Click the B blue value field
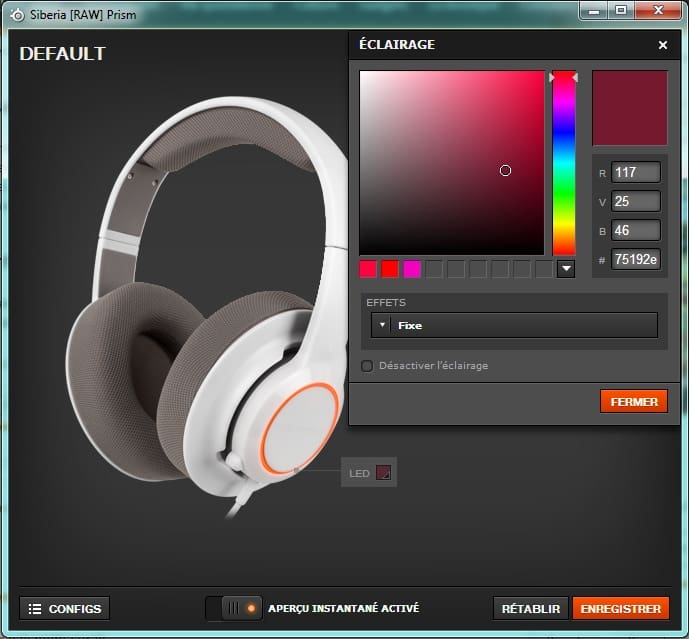 636,230
